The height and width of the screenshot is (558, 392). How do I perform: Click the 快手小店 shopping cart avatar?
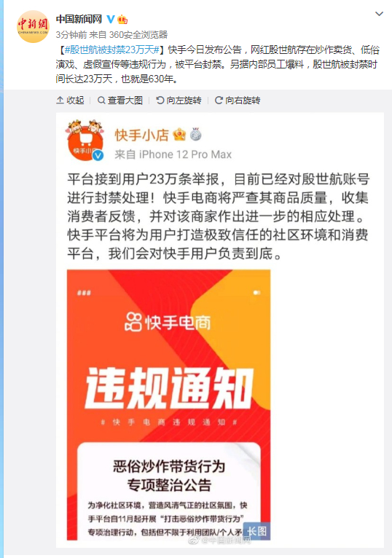tap(85, 141)
